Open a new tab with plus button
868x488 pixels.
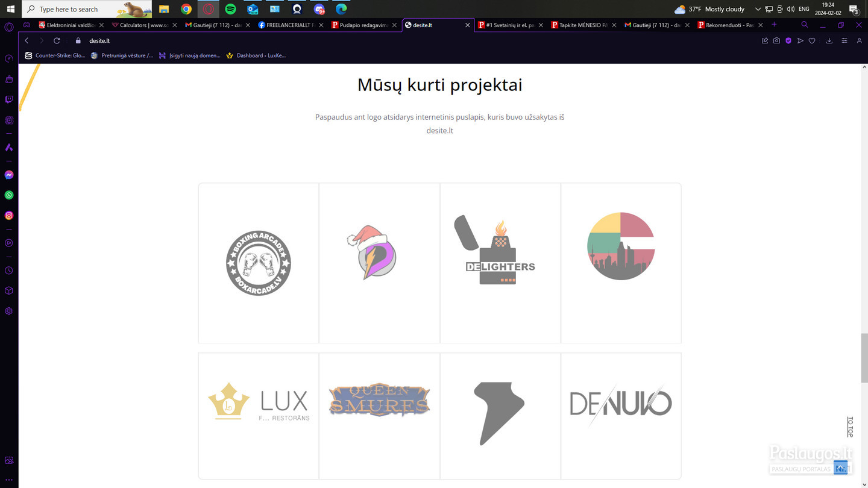(x=774, y=25)
